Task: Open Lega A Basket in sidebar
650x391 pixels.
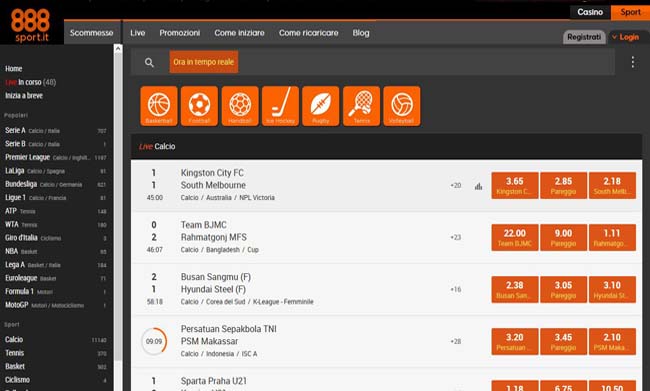Action: click(56, 265)
